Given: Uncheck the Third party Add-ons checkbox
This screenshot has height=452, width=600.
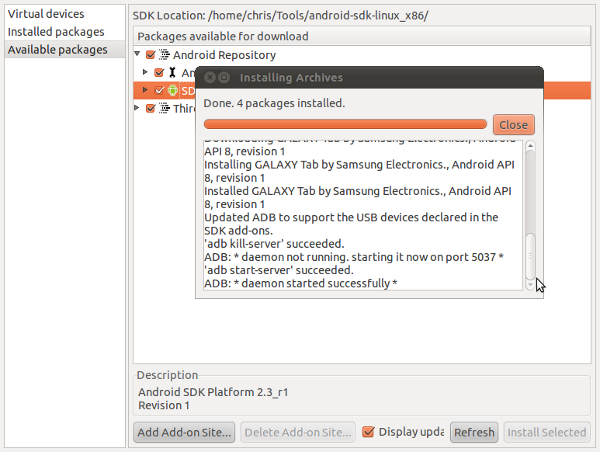Looking at the screenshot, I should click(151, 108).
